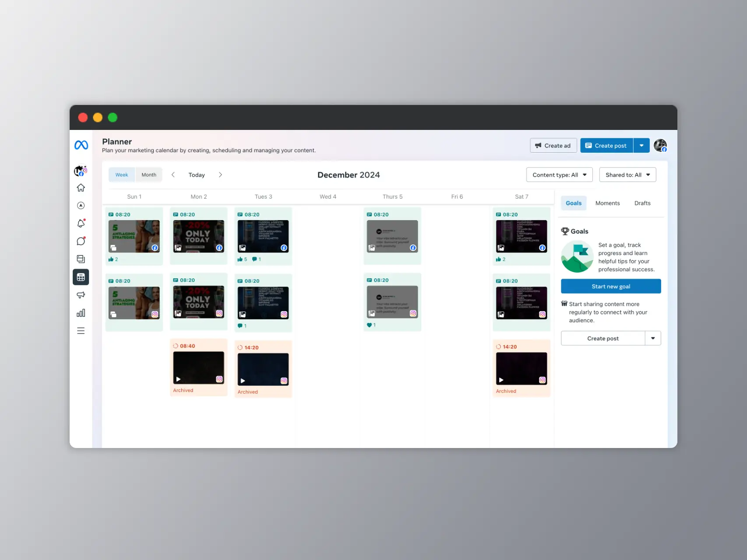Click the blue Create post button in header
Screen dimensions: 747x560
606,146
